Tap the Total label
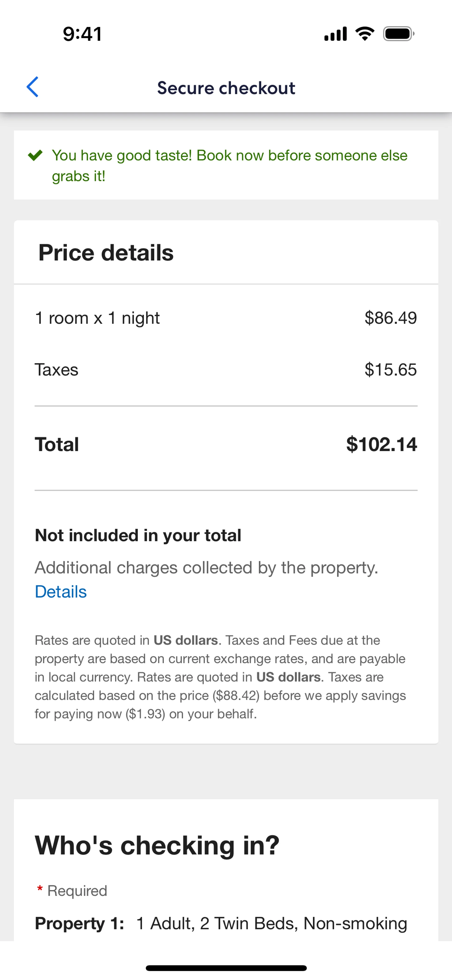This screenshot has height=980, width=452. pyautogui.click(x=57, y=444)
